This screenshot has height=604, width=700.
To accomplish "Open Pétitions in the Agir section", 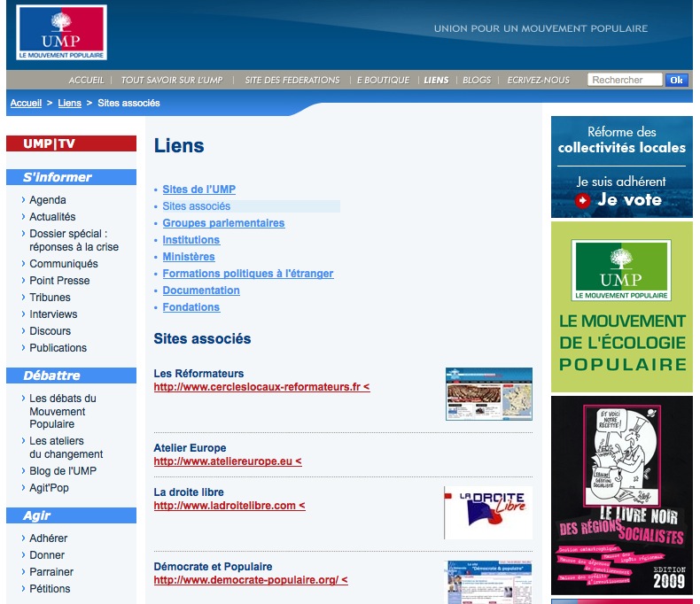I will [50, 589].
